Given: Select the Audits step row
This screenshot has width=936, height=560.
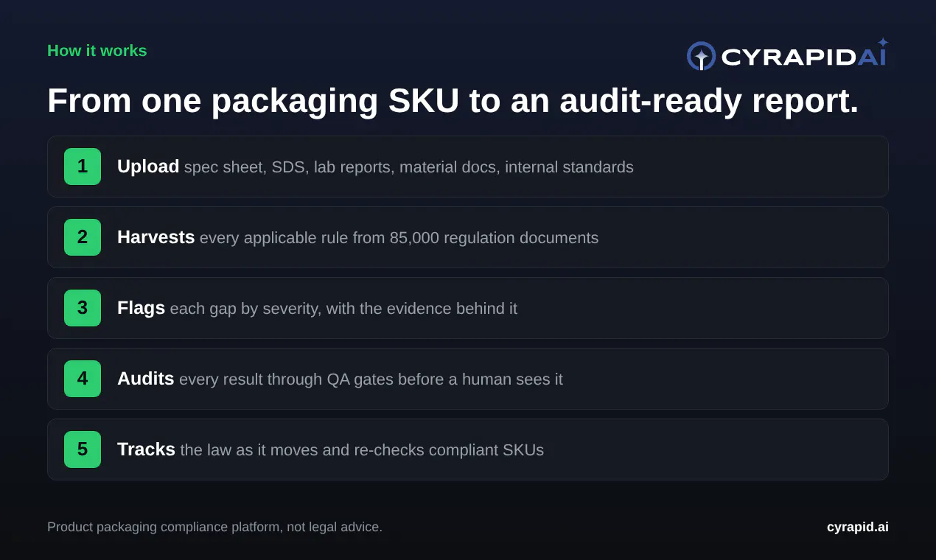Looking at the screenshot, I should coord(468,379).
